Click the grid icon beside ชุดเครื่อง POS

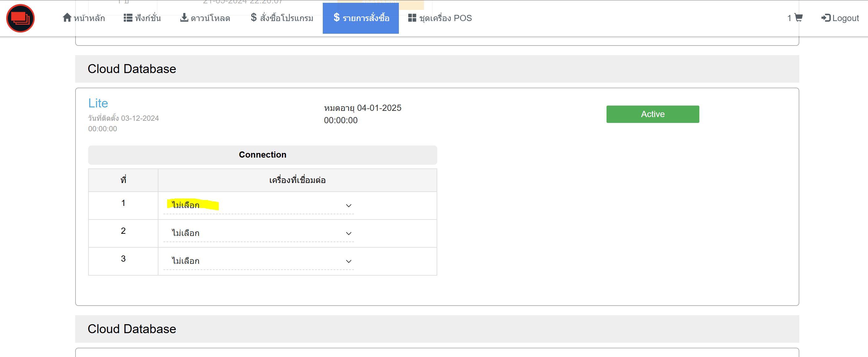[412, 18]
